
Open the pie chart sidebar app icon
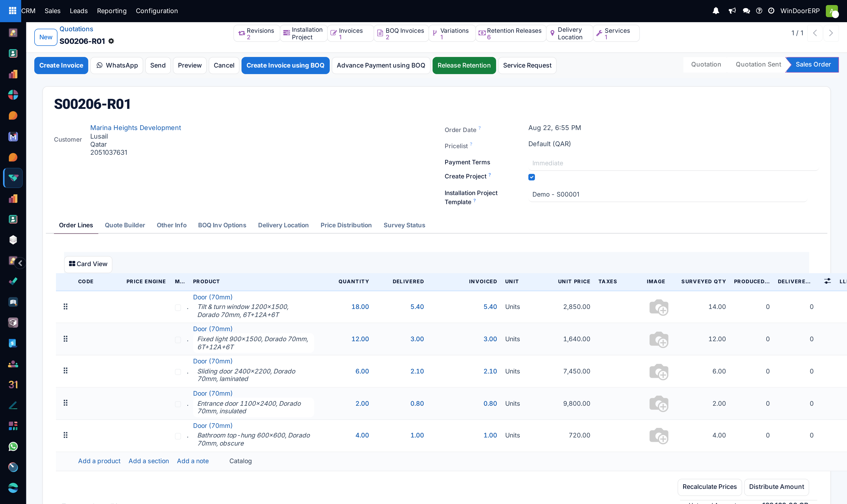pos(13,95)
